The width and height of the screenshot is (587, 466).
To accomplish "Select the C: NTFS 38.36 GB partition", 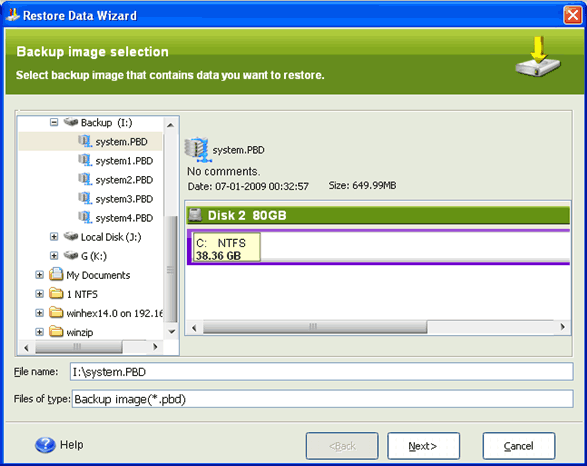I will tap(226, 247).
